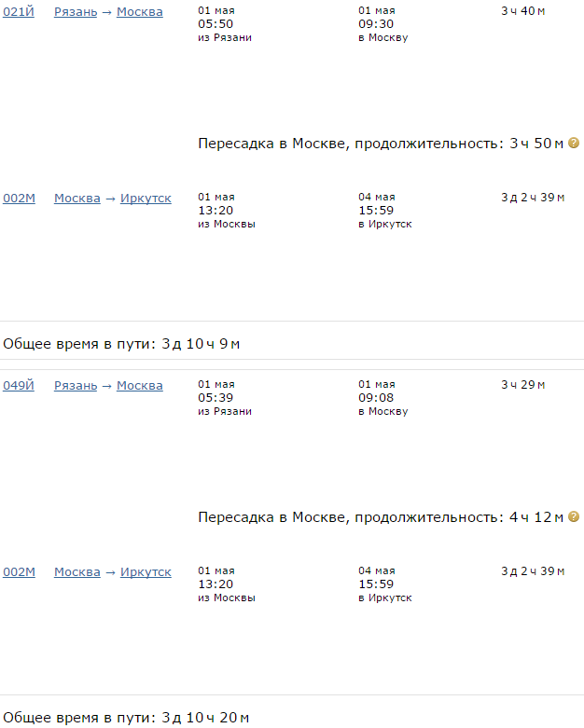This screenshot has width=584, height=728.
Task: Click Москва station link in 021Й row
Action: [139, 12]
